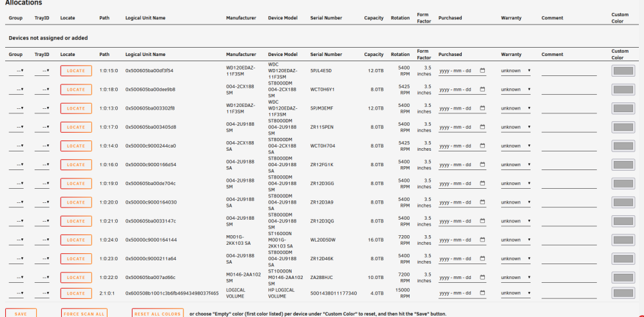Open custom color swatch for serial ZR12D3GG
Viewport: 644px width, 317px height.
[623, 184]
